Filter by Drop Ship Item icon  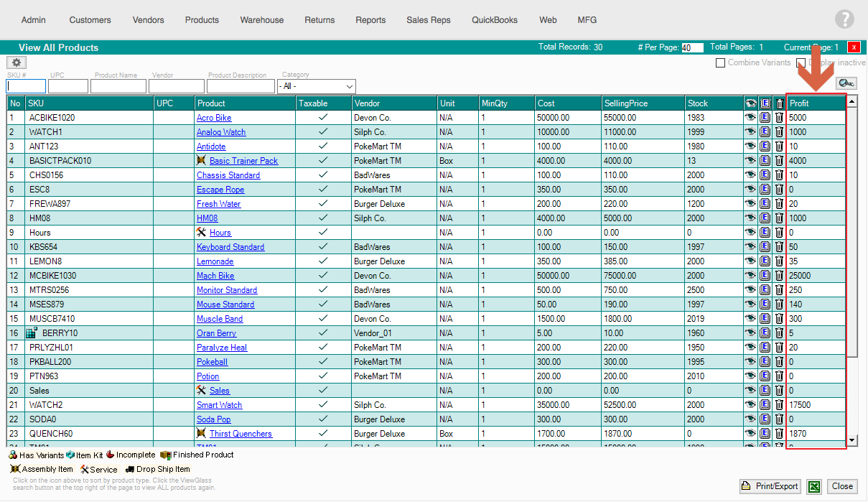tap(130, 469)
